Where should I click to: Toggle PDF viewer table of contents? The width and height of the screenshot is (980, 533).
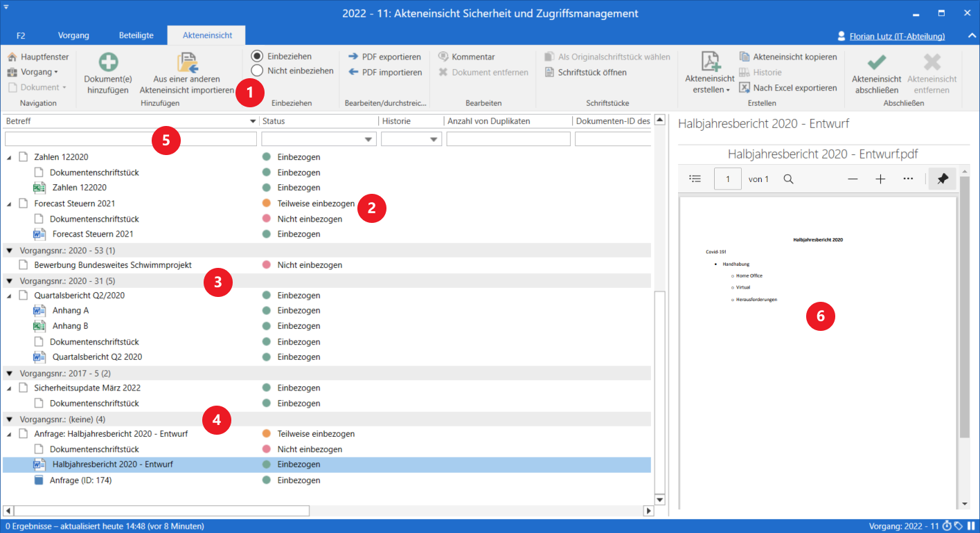[695, 179]
